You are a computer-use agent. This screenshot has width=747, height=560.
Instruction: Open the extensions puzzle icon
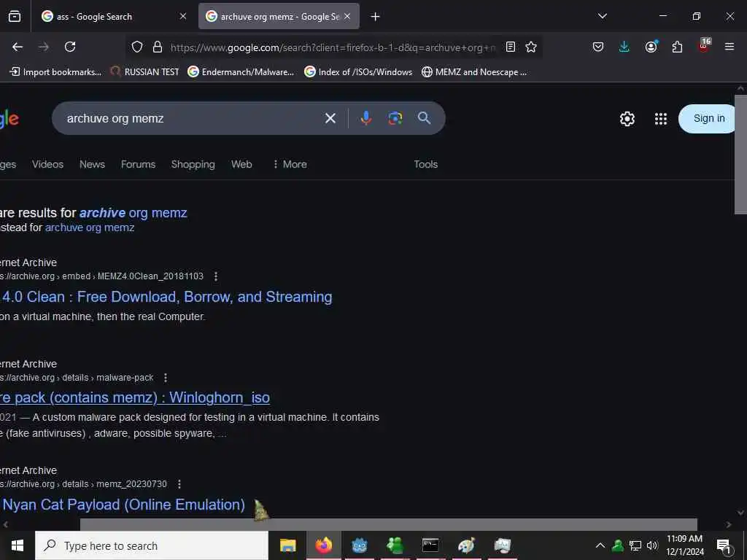click(x=677, y=47)
